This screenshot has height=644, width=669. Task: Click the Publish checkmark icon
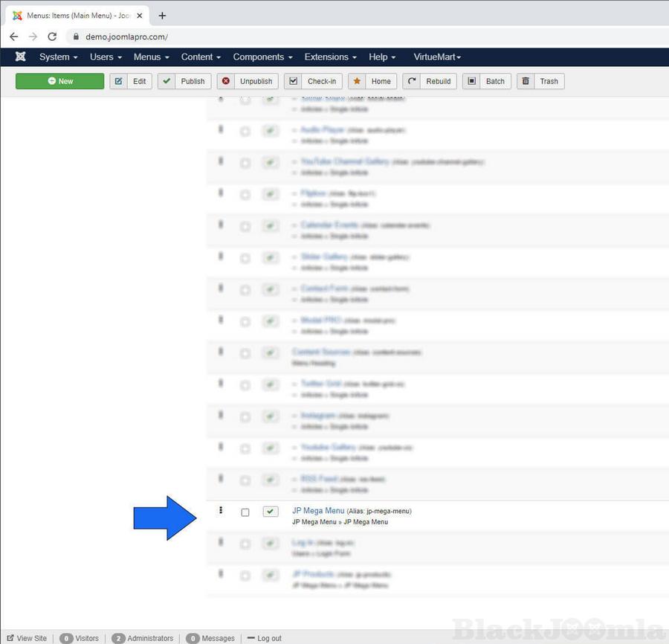(x=167, y=81)
